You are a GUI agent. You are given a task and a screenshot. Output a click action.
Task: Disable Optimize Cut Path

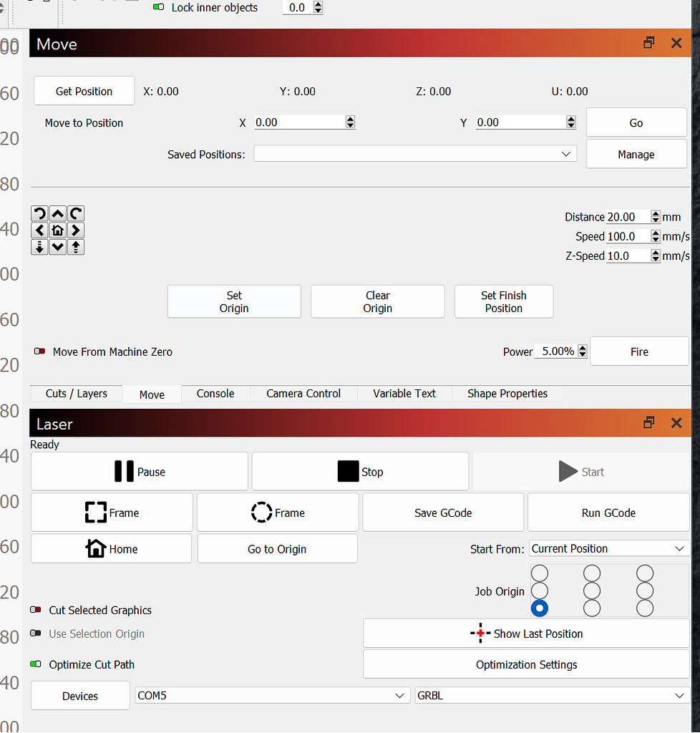pos(35,664)
